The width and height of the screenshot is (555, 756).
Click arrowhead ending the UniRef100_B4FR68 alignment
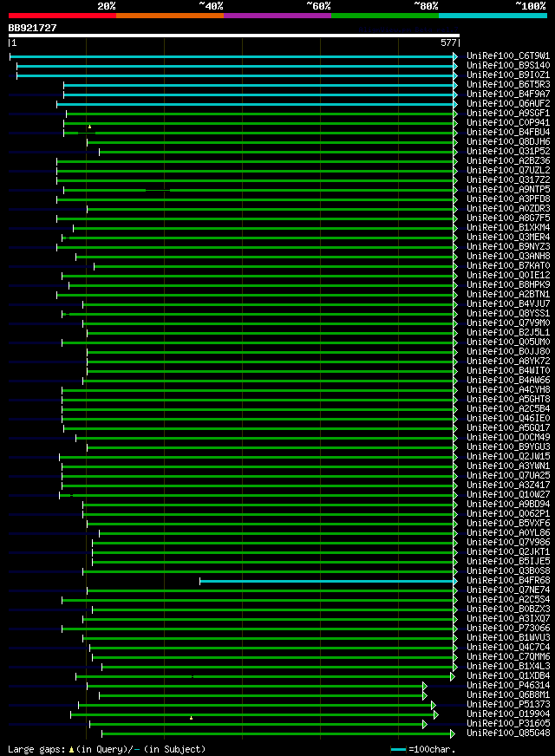[x=455, y=581]
